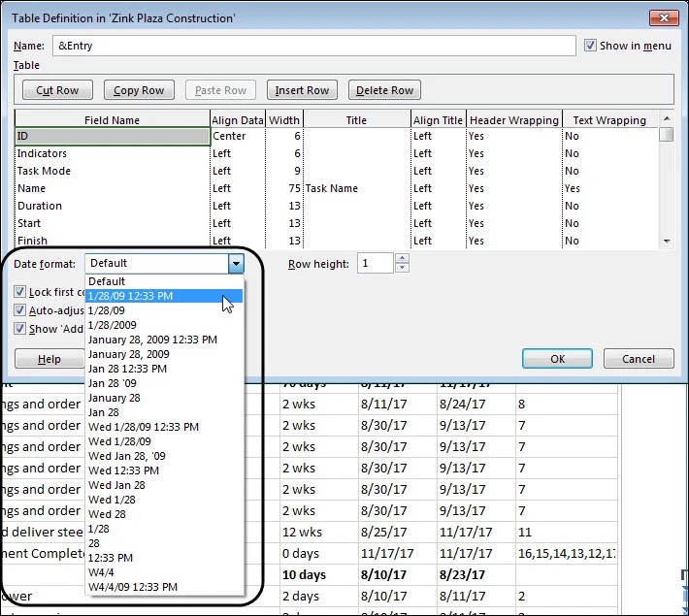Select date format Jan 28 '09
This screenshot has height=616, width=689.
164,383
